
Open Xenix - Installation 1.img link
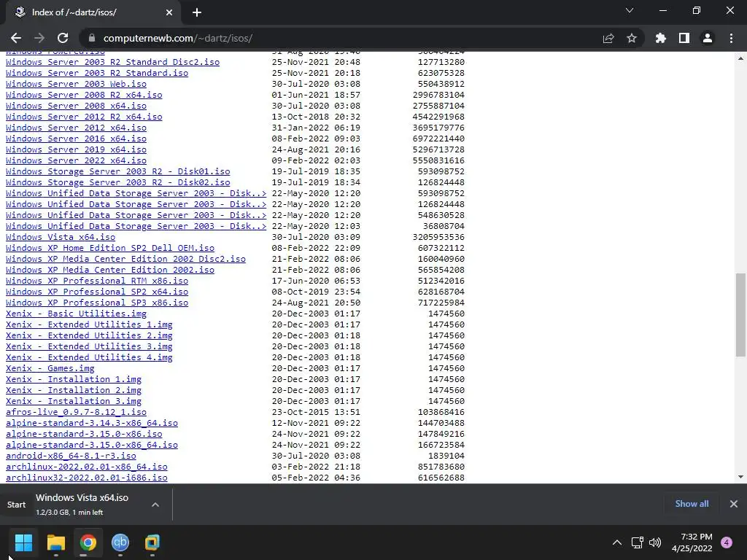tap(74, 379)
